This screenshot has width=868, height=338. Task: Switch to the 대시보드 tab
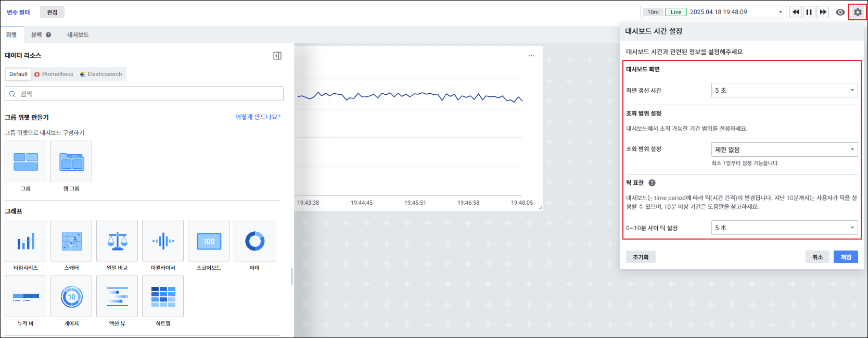(x=78, y=35)
